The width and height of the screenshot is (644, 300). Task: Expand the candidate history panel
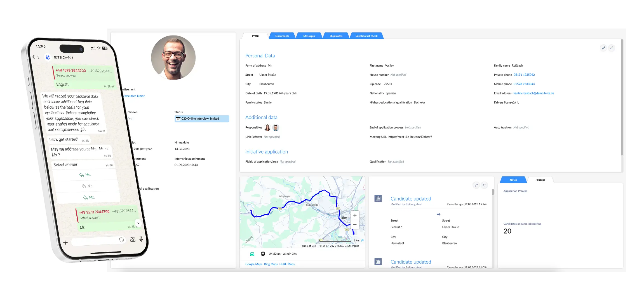point(476,185)
